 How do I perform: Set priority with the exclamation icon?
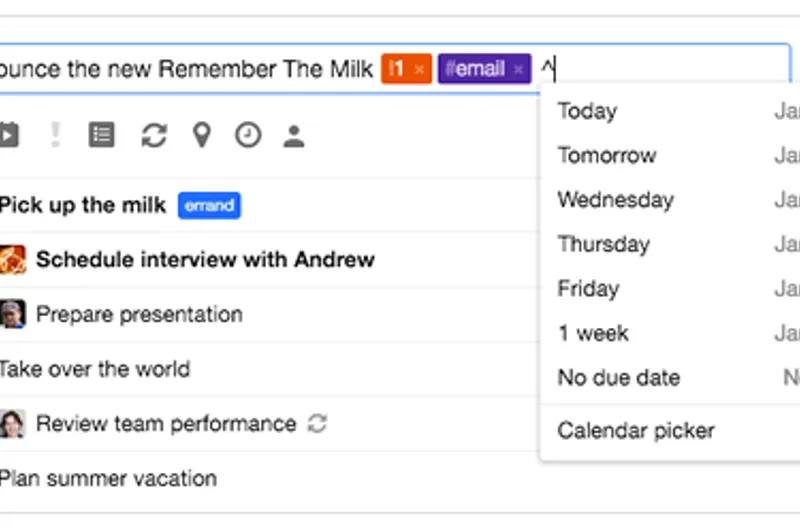56,135
